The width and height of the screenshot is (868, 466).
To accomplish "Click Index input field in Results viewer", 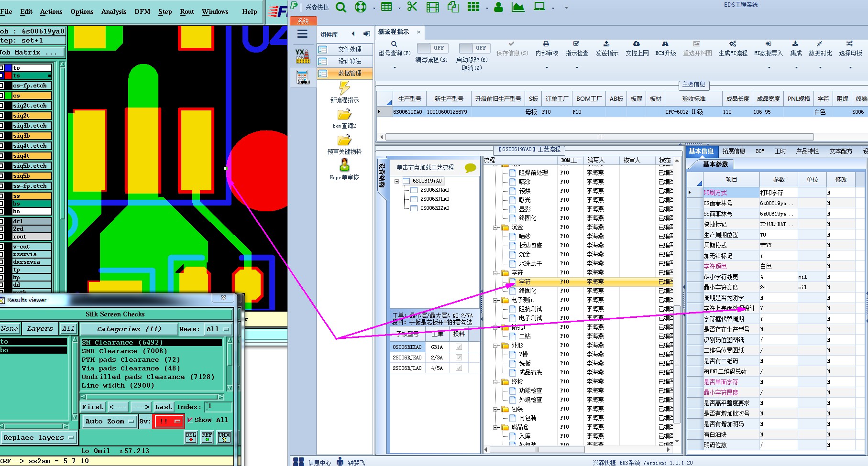I will [219, 407].
